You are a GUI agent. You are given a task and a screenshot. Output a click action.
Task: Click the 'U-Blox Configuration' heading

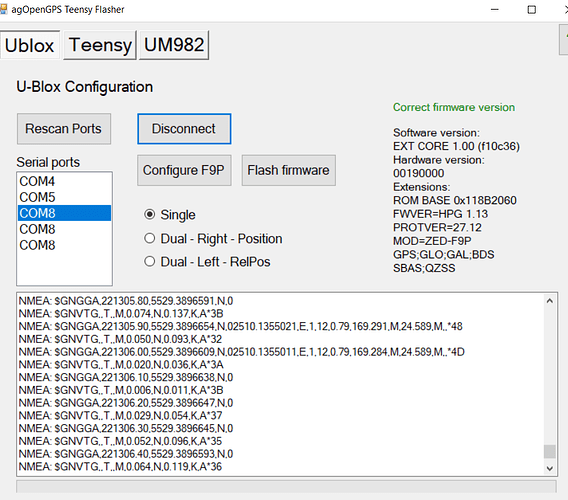tap(85, 87)
